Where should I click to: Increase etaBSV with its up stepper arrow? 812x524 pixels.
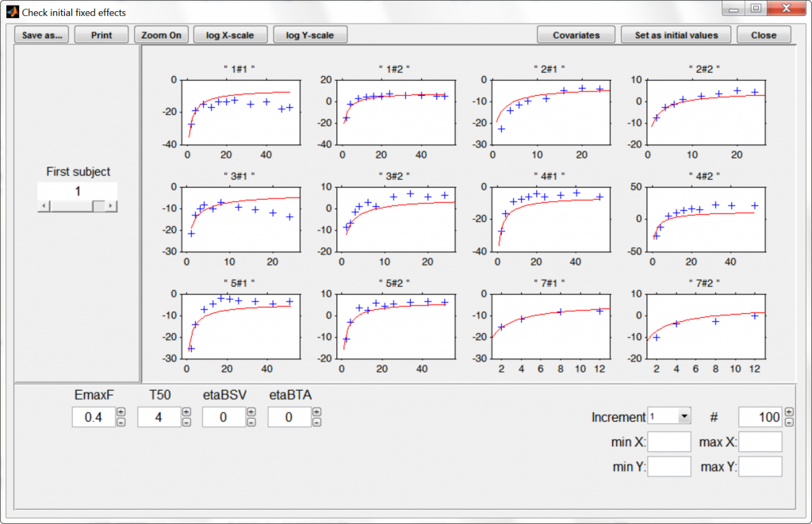tap(251, 411)
